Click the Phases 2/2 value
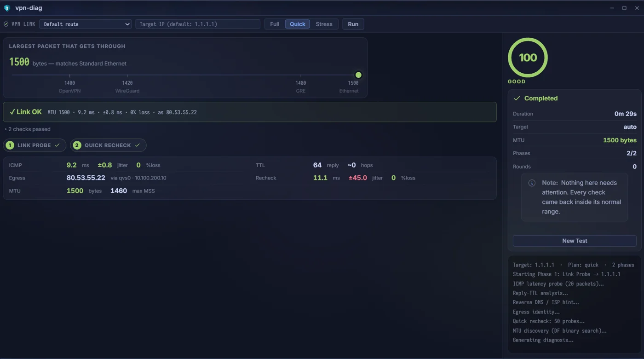 tap(632, 153)
